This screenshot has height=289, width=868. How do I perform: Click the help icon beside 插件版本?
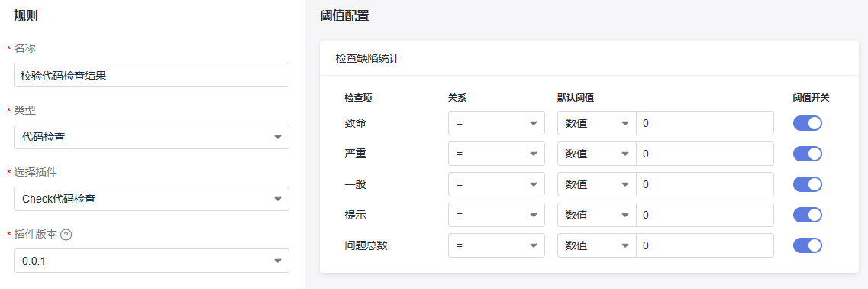point(66,234)
